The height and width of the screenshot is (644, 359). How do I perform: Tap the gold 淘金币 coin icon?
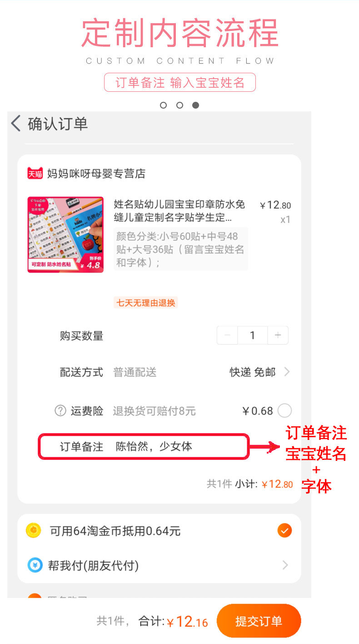pyautogui.click(x=34, y=530)
